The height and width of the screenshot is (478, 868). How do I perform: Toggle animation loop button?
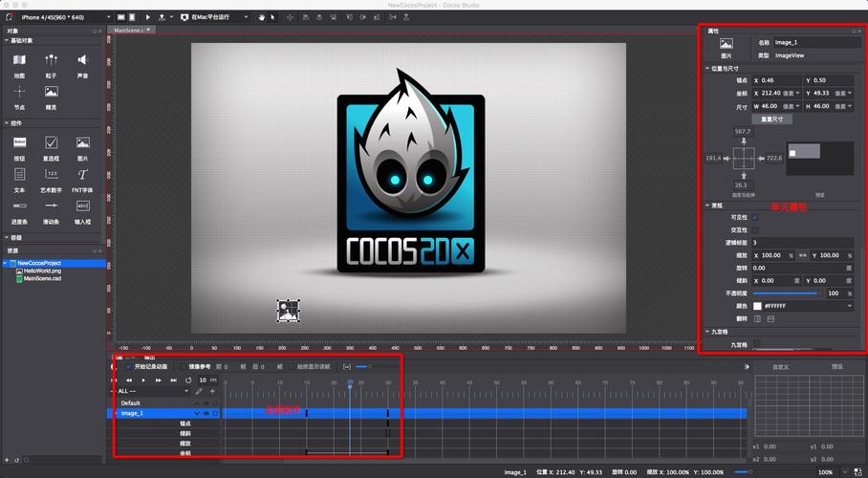click(x=188, y=380)
